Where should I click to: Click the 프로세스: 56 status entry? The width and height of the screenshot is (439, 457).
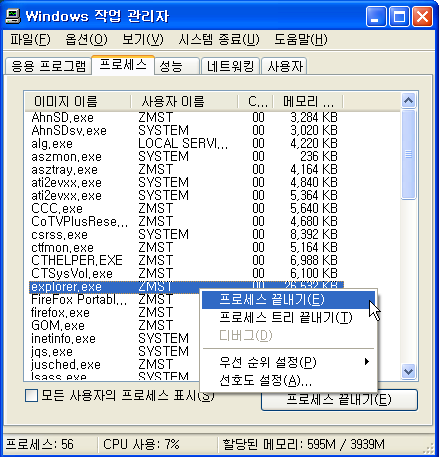[40, 444]
